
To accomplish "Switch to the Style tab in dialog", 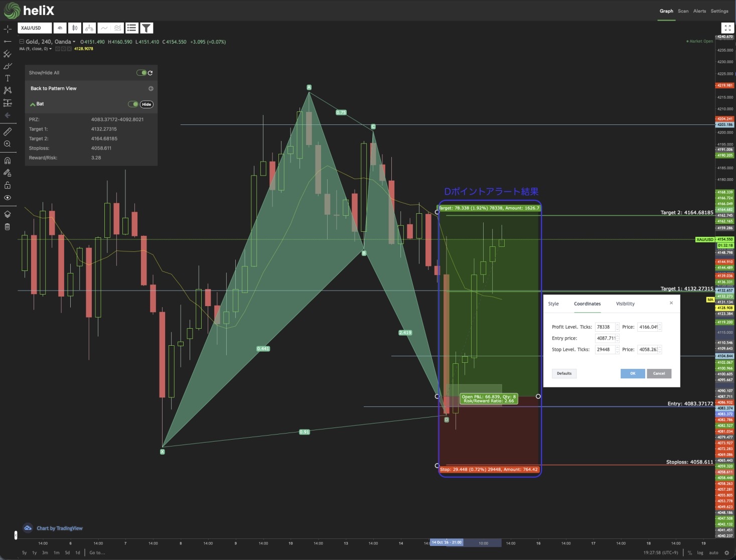I will [553, 304].
